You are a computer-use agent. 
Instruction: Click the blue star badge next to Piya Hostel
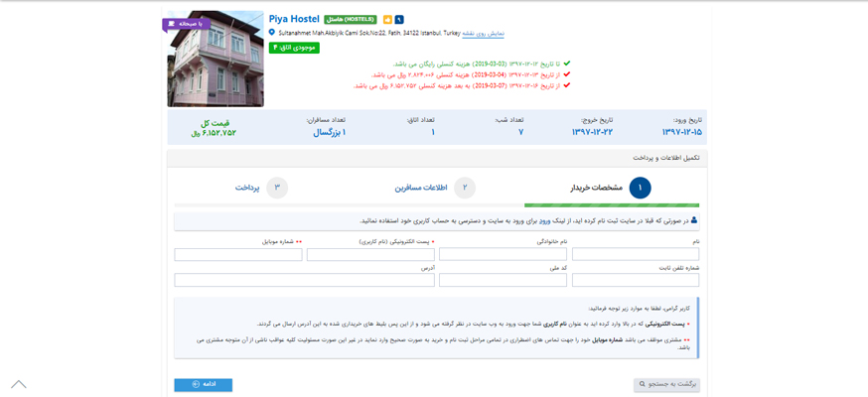point(399,20)
